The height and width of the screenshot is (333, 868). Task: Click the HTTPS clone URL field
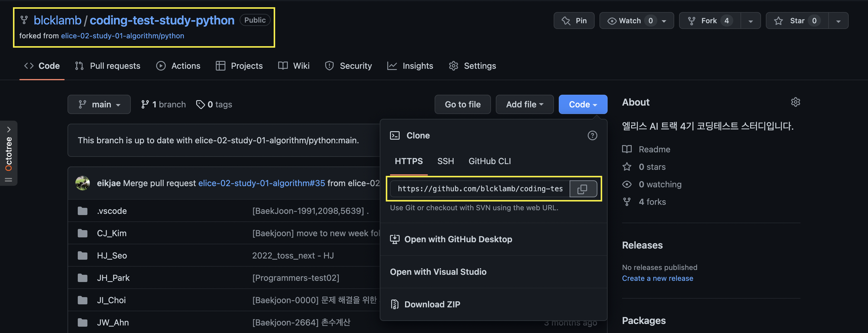click(480, 189)
